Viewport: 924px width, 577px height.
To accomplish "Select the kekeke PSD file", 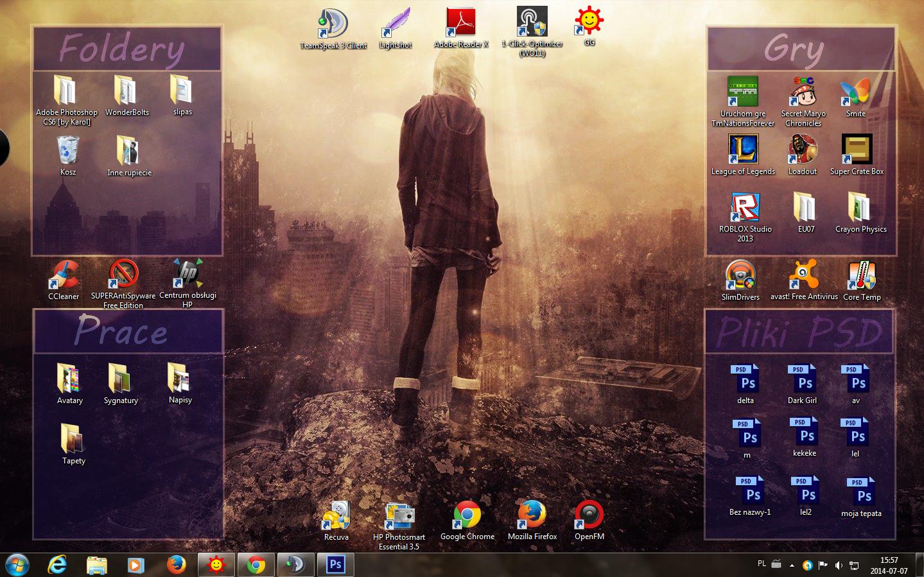I will 805,436.
